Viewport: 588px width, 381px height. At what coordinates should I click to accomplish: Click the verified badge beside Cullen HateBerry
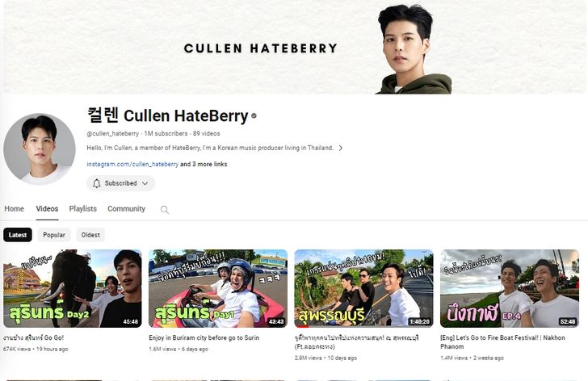click(x=254, y=115)
